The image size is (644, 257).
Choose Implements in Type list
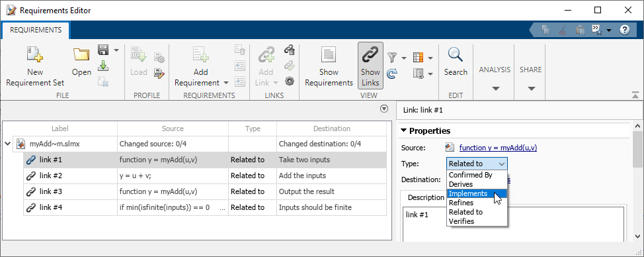point(477,193)
